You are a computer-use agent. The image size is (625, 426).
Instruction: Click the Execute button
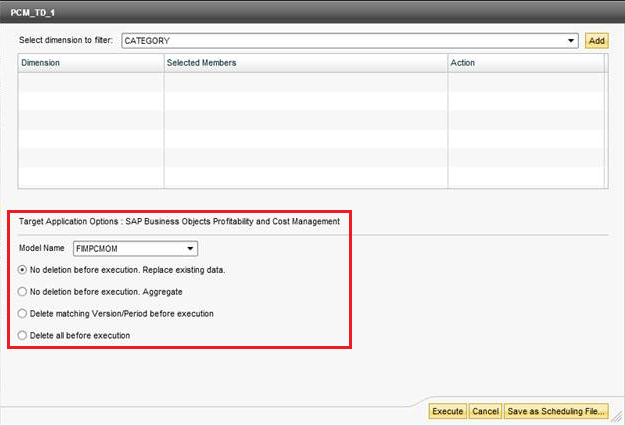pyautogui.click(x=447, y=411)
